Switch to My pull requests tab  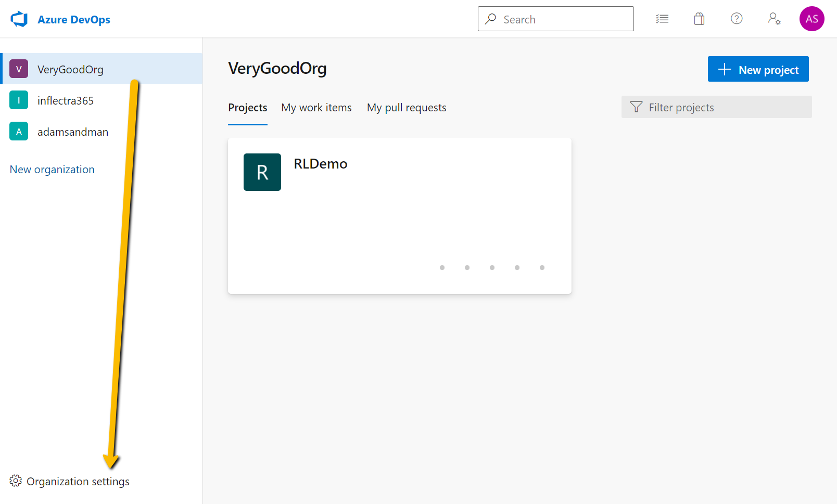pyautogui.click(x=407, y=108)
